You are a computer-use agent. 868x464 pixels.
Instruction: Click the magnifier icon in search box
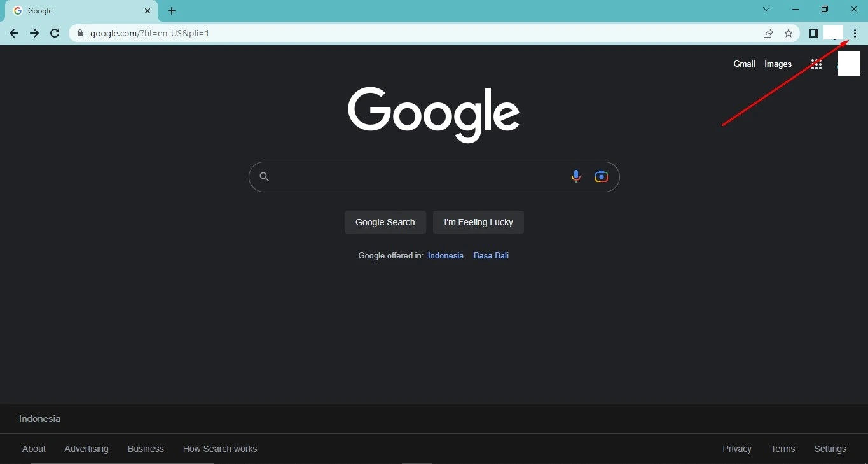(265, 176)
